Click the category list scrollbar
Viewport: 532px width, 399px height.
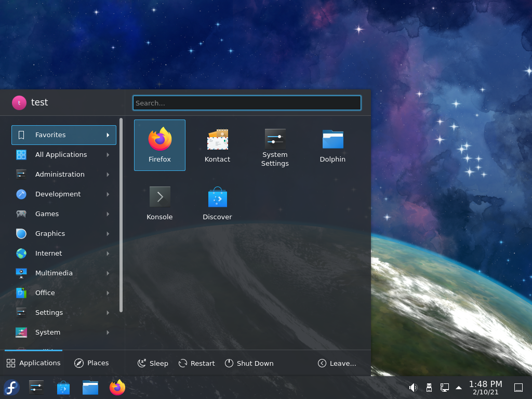pyautogui.click(x=121, y=215)
